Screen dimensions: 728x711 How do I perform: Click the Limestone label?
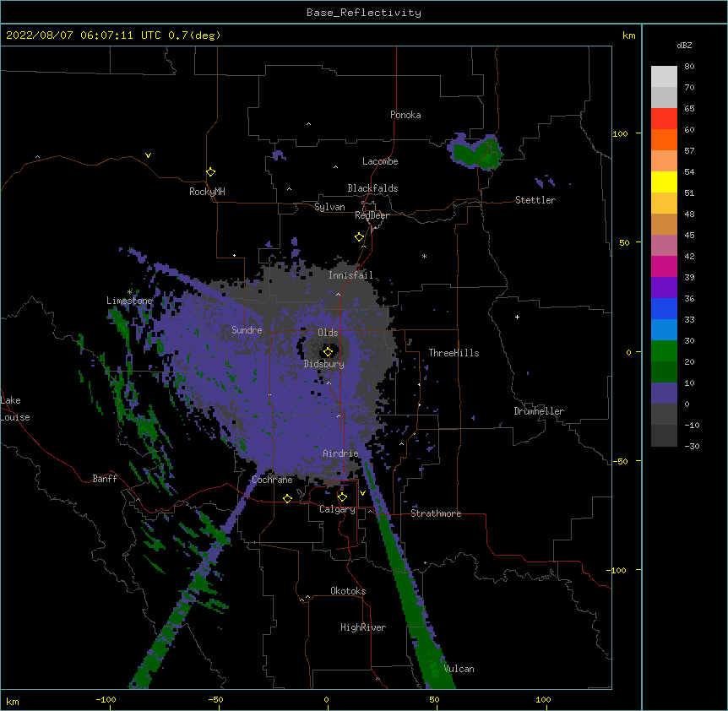[x=129, y=301]
